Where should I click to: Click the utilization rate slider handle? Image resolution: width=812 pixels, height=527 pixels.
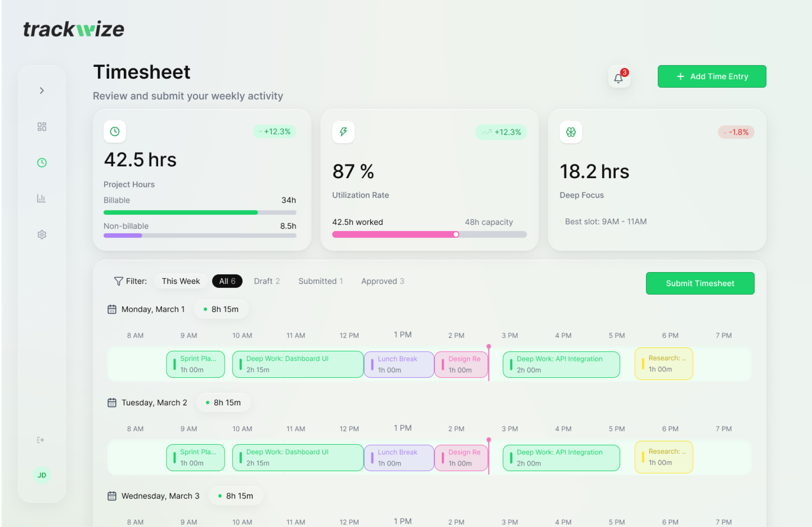click(456, 234)
